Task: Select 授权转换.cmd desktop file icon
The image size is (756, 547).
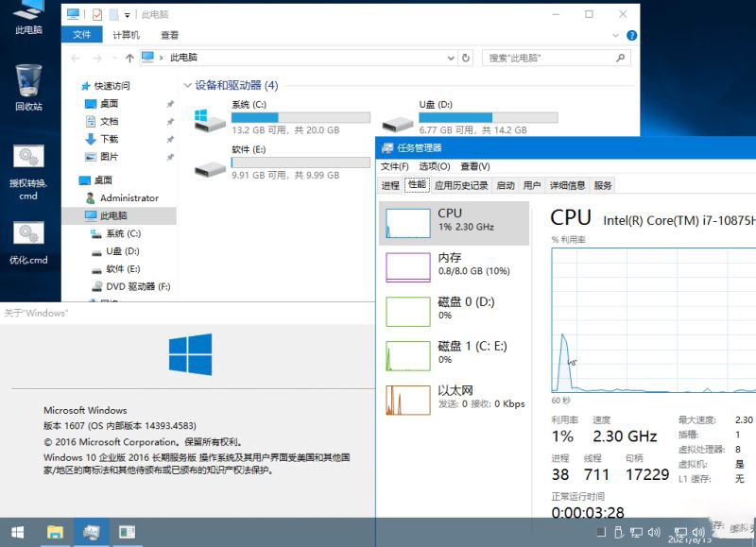Action: point(28,172)
